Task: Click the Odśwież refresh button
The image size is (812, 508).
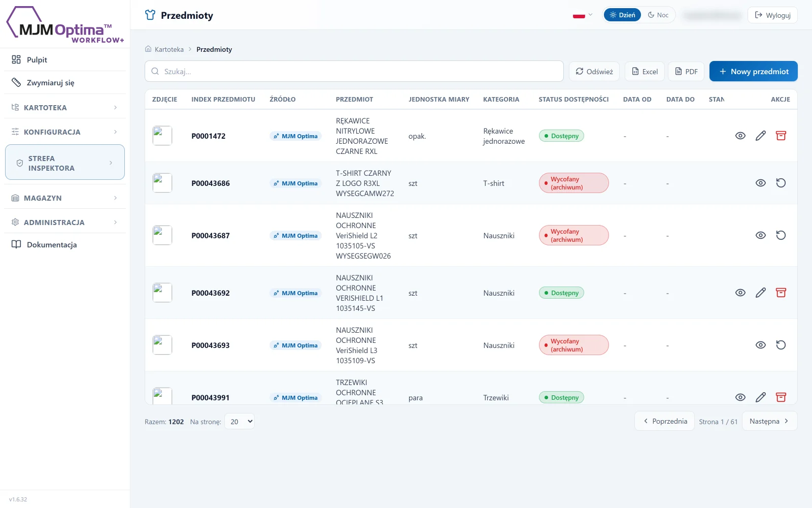Action: [x=594, y=72]
